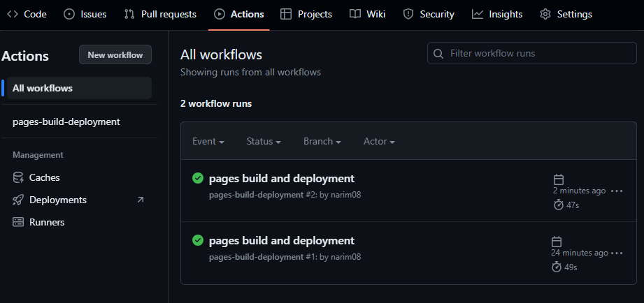Click 'pages-build-deployment #1: by narim08' text
Image resolution: width=644 pixels, height=303 pixels.
pyautogui.click(x=285, y=257)
